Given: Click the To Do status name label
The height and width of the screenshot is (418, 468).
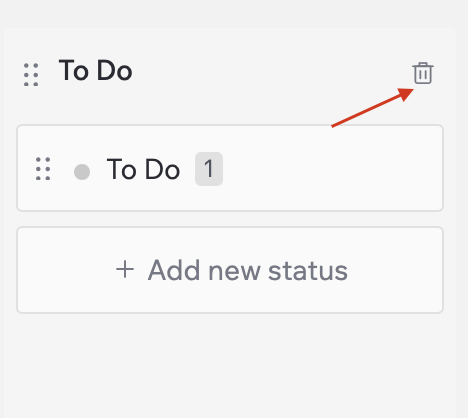Looking at the screenshot, I should pos(143,169).
